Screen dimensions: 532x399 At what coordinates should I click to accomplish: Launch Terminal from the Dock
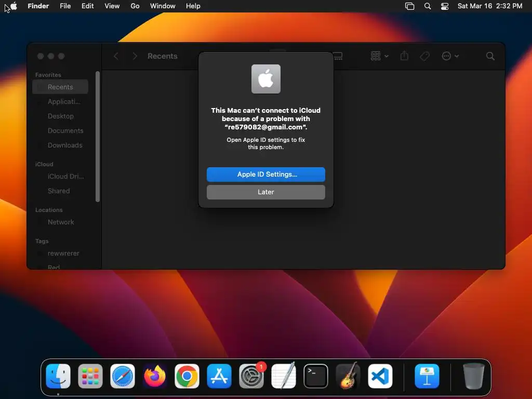[316, 376]
